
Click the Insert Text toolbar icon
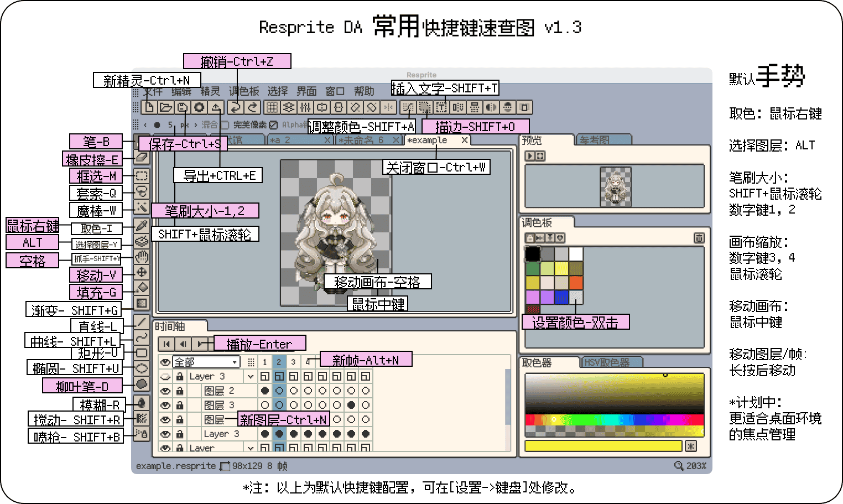pos(441,107)
